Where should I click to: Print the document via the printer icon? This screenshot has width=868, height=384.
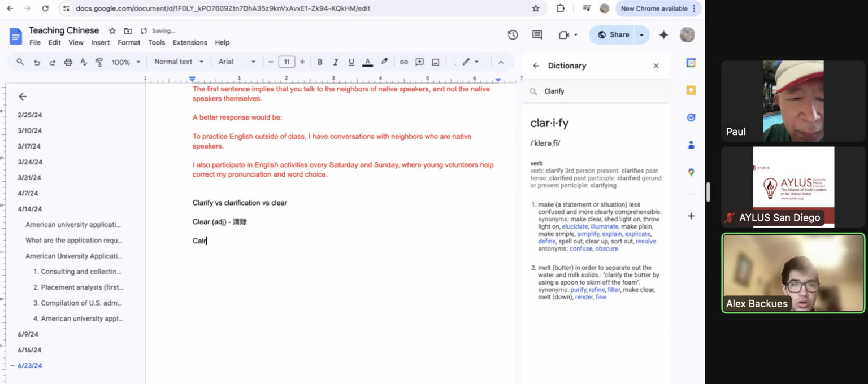coord(68,62)
